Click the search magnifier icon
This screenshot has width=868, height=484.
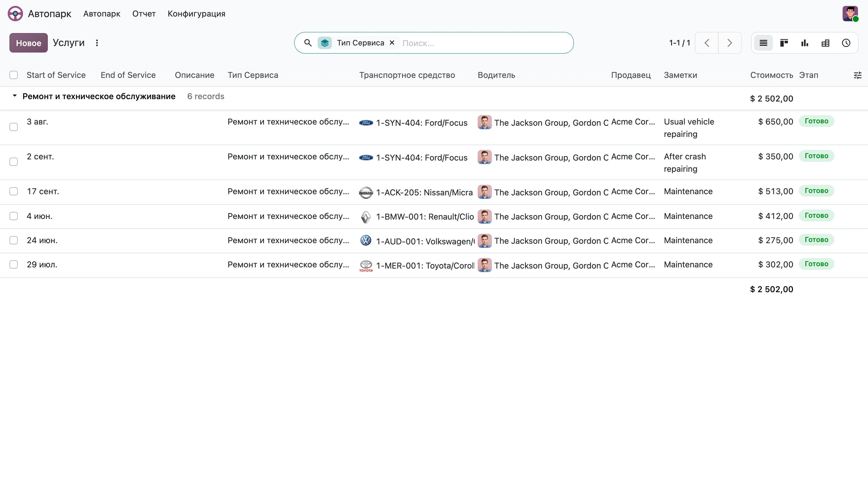[x=308, y=43]
